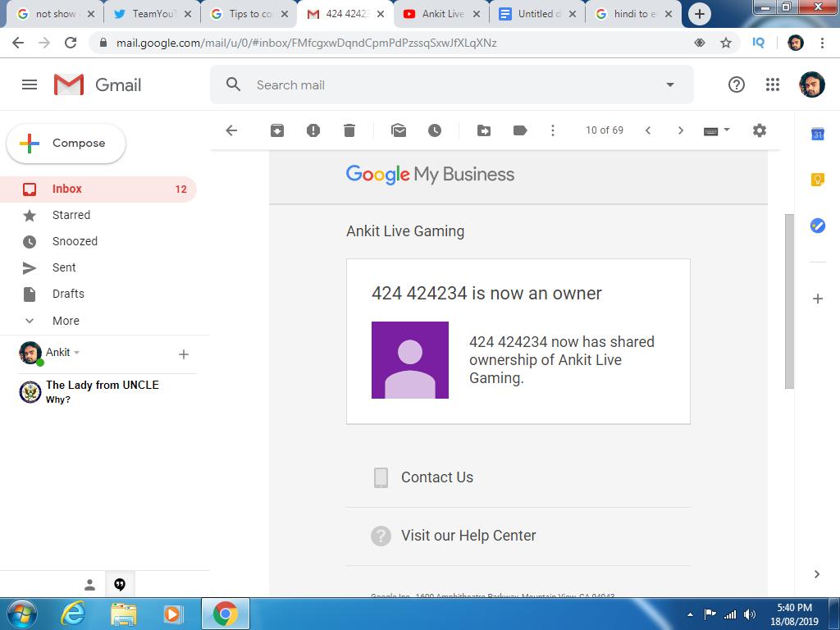
Task: Click email vertical scrollbar
Action: [x=789, y=301]
